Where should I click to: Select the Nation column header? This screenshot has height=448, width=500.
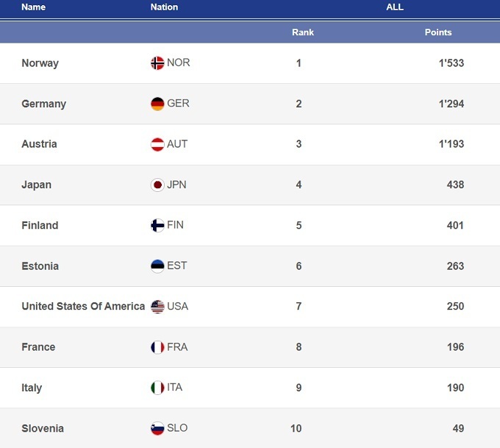(x=164, y=7)
